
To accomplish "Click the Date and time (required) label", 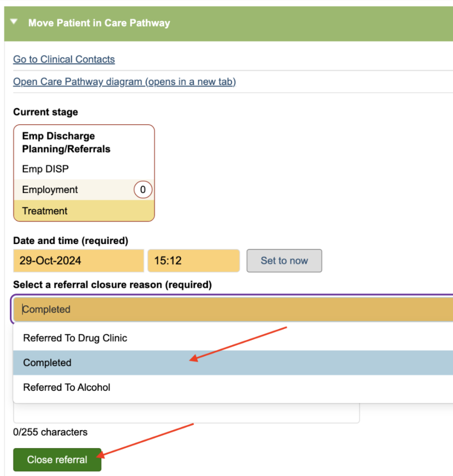I will (x=70, y=241).
